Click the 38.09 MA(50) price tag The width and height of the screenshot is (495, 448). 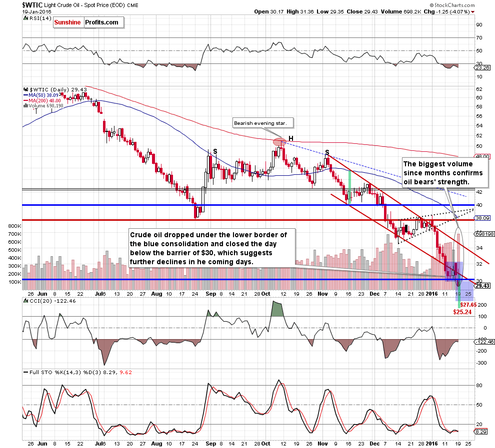[x=482, y=218]
